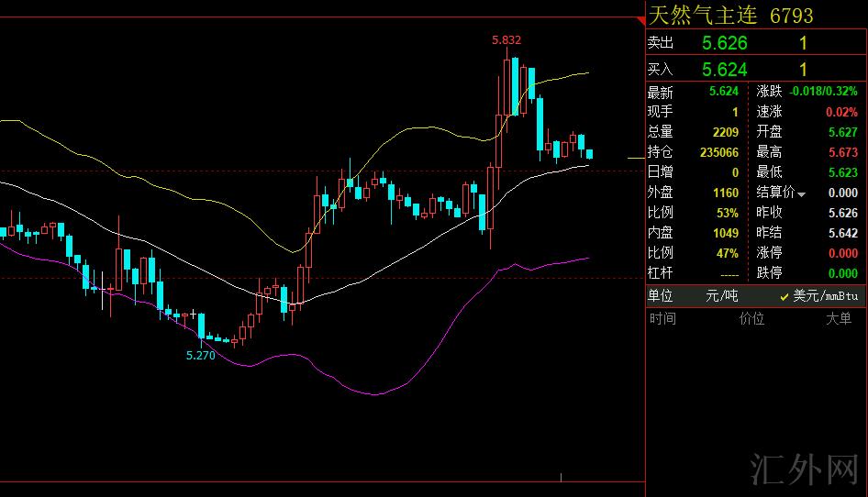
Task: Select the 价位 column header
Action: point(751,319)
